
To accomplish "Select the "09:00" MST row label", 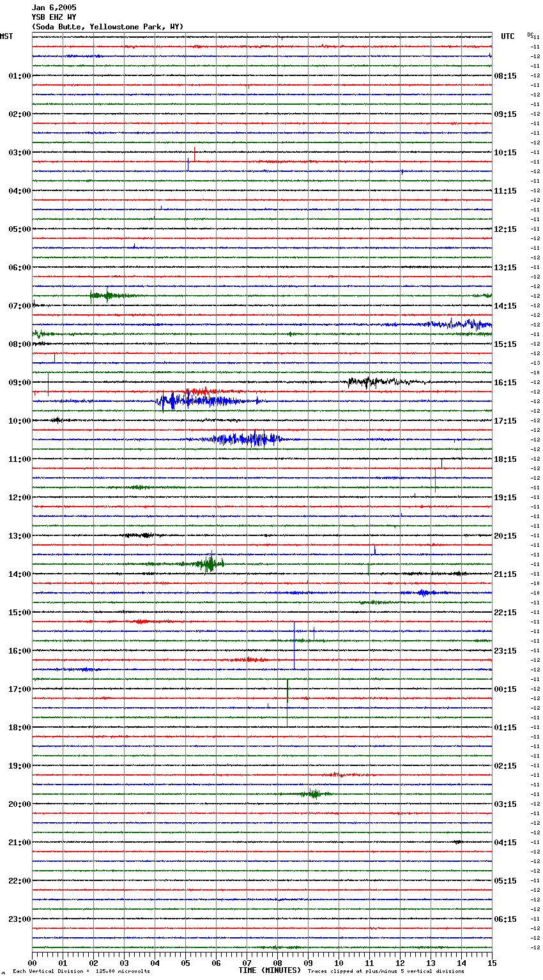I will [20, 383].
